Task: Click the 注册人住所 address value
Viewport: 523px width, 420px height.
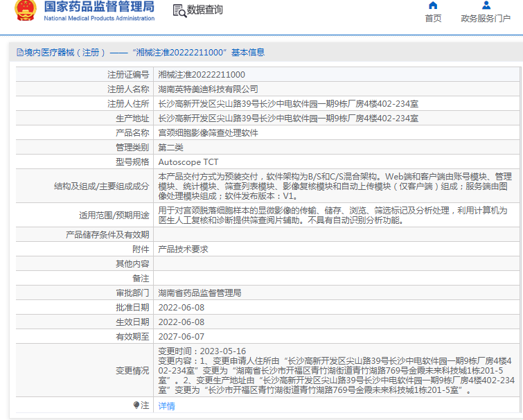Action: point(288,104)
